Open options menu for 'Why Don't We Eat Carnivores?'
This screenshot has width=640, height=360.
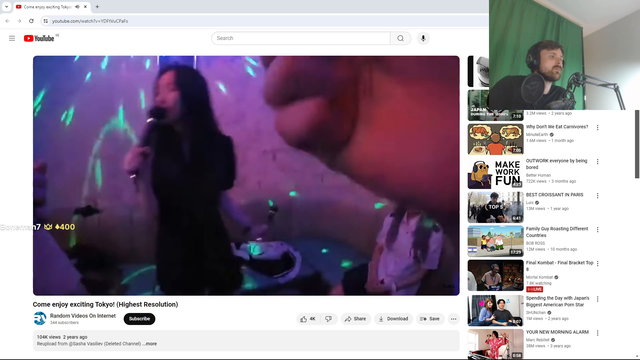[598, 128]
